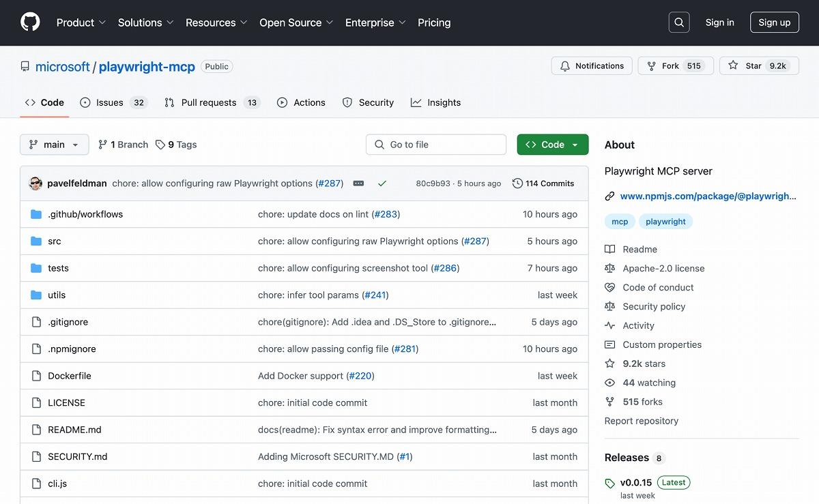Expand the Enterprise menu
The width and height of the screenshot is (819, 504).
click(375, 23)
